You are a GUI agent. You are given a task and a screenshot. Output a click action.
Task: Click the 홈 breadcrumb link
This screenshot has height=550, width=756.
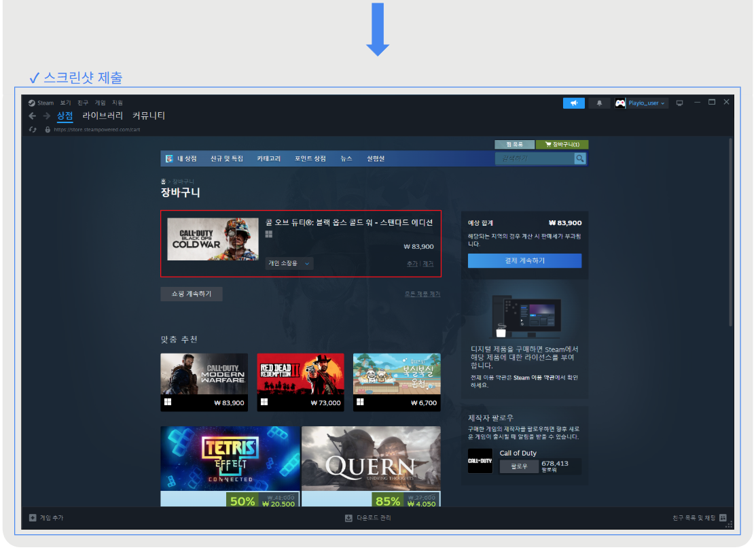[x=164, y=182]
